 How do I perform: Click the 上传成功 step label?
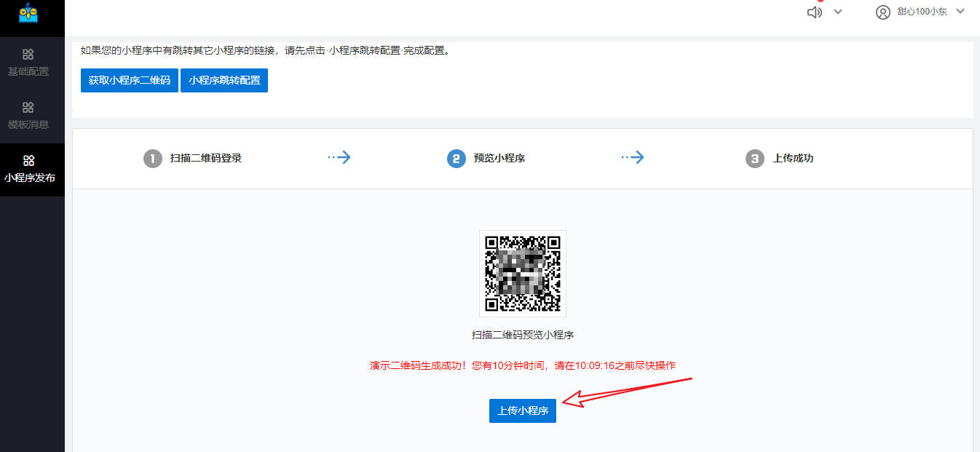(x=793, y=158)
